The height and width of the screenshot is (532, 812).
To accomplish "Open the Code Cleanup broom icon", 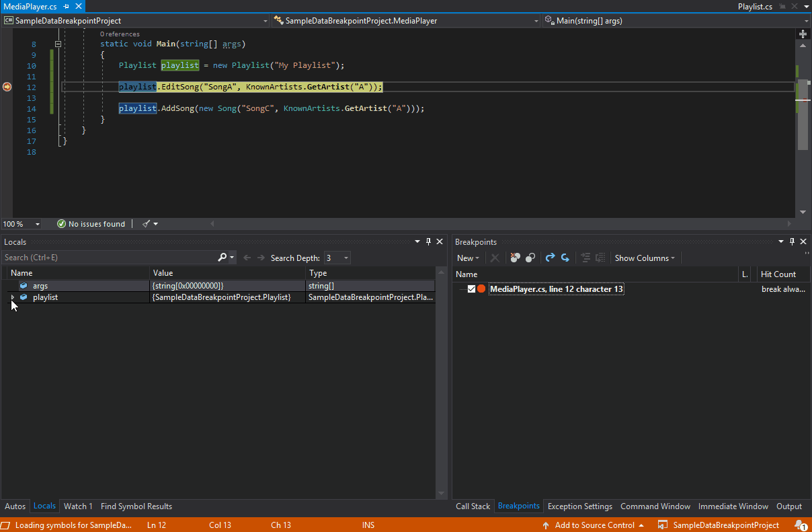I will (x=145, y=223).
